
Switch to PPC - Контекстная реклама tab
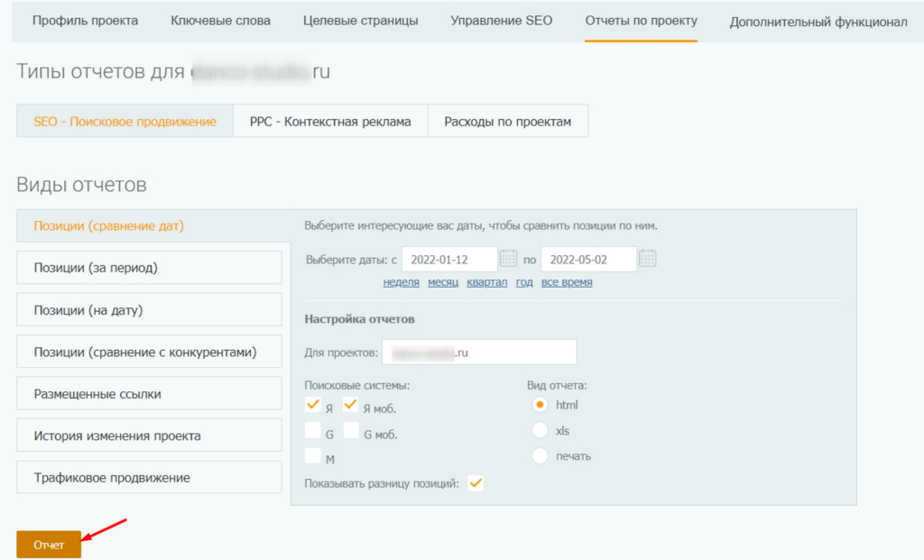click(x=330, y=122)
